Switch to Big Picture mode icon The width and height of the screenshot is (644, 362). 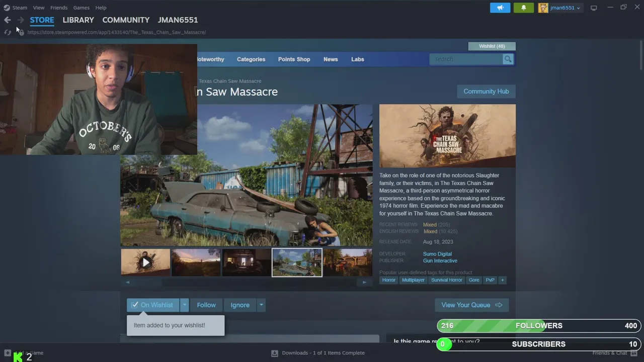pyautogui.click(x=594, y=8)
